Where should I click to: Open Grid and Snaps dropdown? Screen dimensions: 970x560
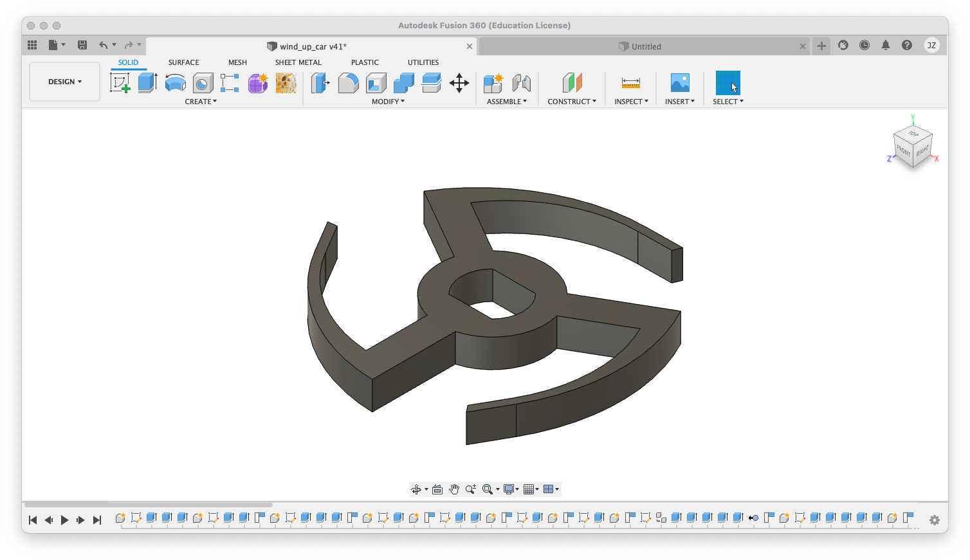pyautogui.click(x=531, y=489)
